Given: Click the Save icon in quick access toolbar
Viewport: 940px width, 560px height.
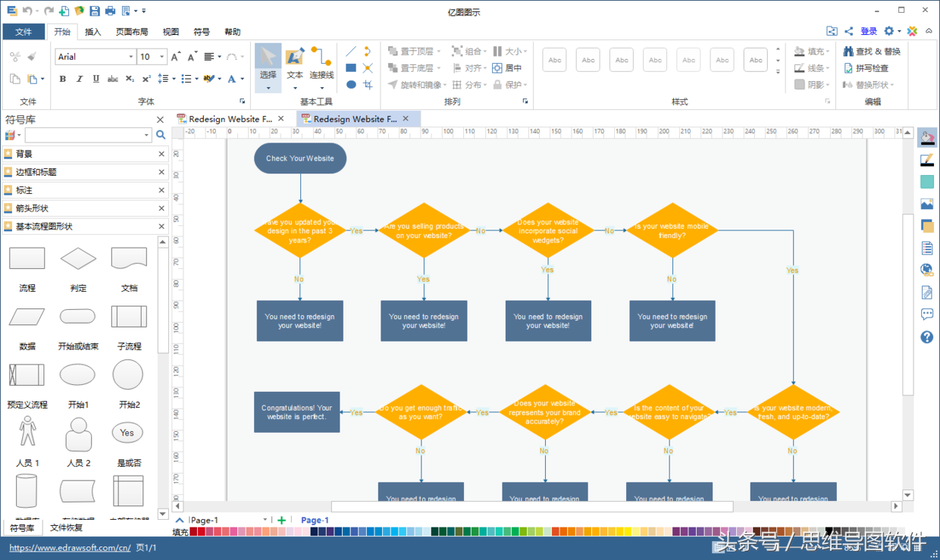Looking at the screenshot, I should pyautogui.click(x=95, y=11).
